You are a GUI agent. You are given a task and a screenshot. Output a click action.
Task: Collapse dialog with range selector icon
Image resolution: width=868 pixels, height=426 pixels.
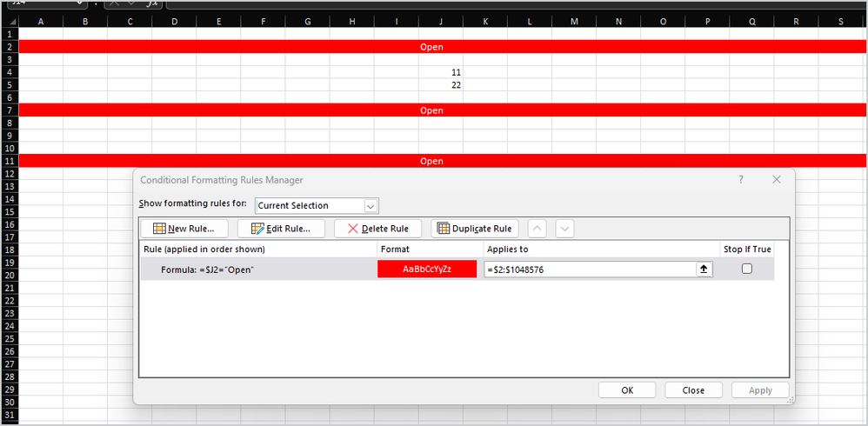click(704, 270)
